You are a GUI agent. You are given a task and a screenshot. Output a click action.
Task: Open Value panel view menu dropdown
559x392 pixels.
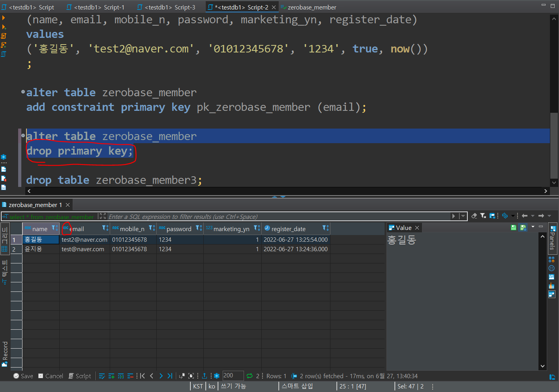(533, 227)
